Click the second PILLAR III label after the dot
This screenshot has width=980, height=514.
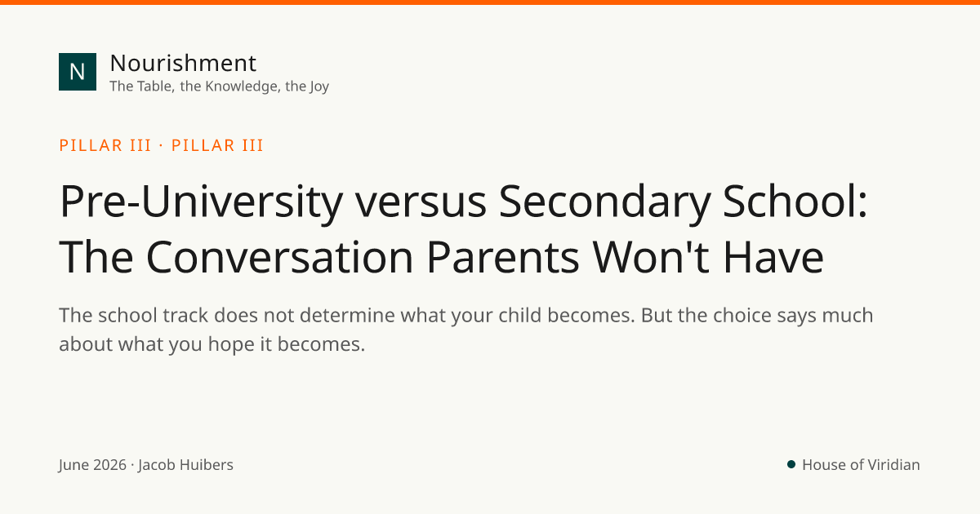pyautogui.click(x=217, y=146)
